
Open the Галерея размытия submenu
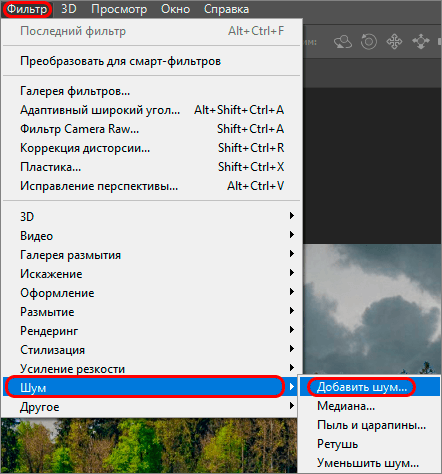tap(152, 255)
